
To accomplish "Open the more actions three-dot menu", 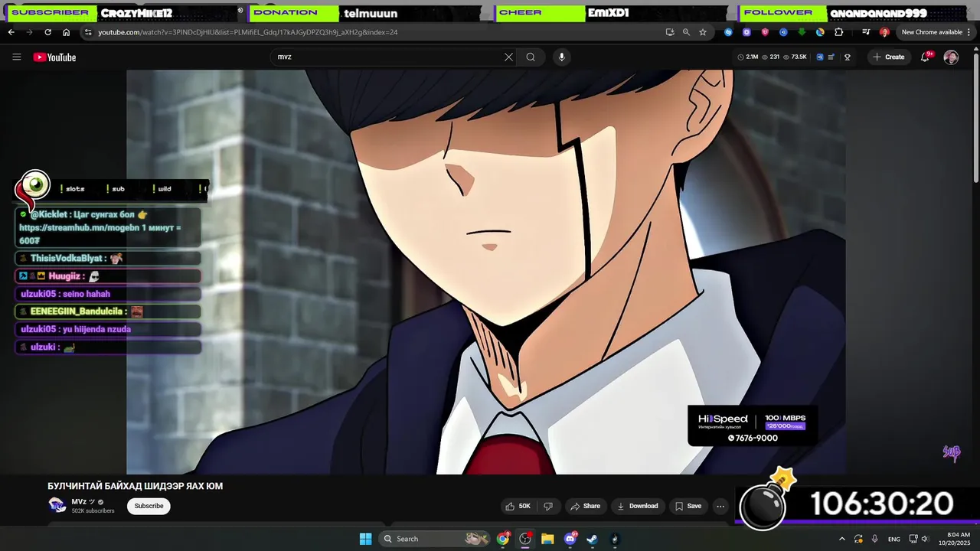I will (x=720, y=506).
